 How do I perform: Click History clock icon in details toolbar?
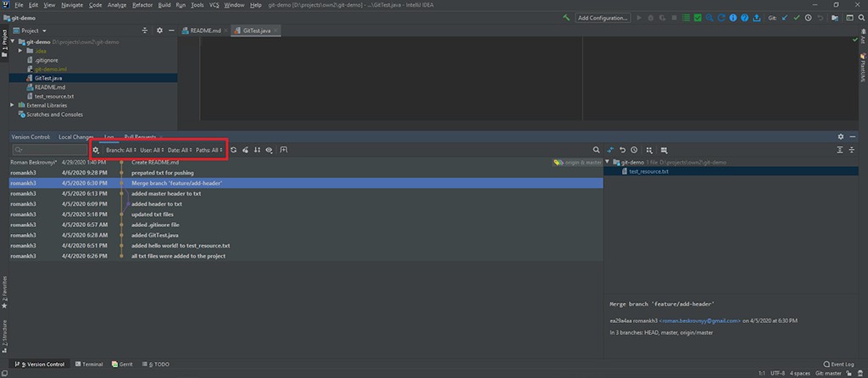634,150
